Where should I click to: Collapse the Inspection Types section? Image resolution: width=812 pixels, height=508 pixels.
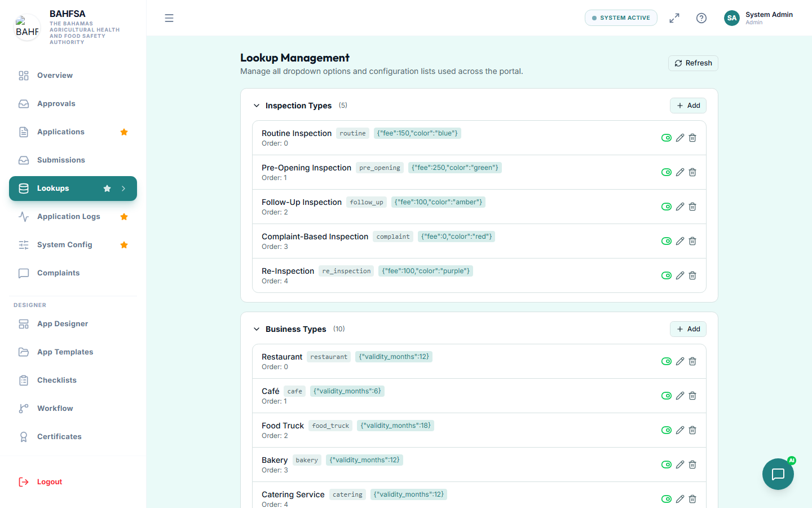(257, 106)
